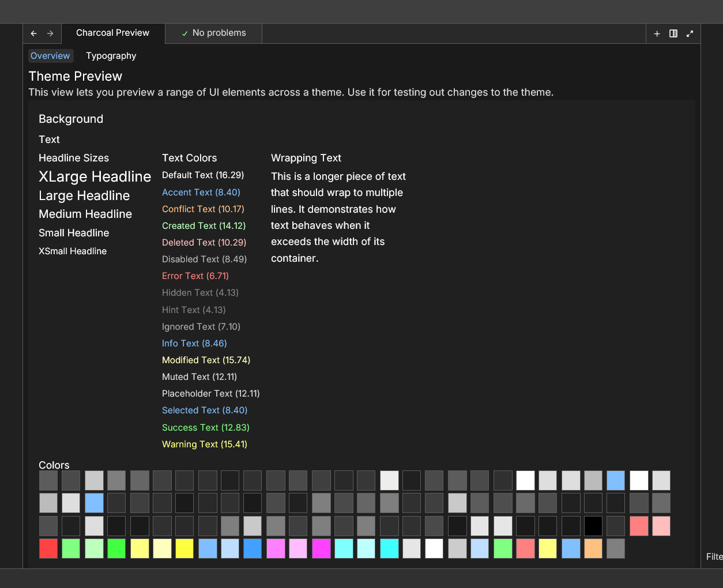Click the pure black color swatch
Viewport: 723px width, 588px height.
click(x=593, y=526)
